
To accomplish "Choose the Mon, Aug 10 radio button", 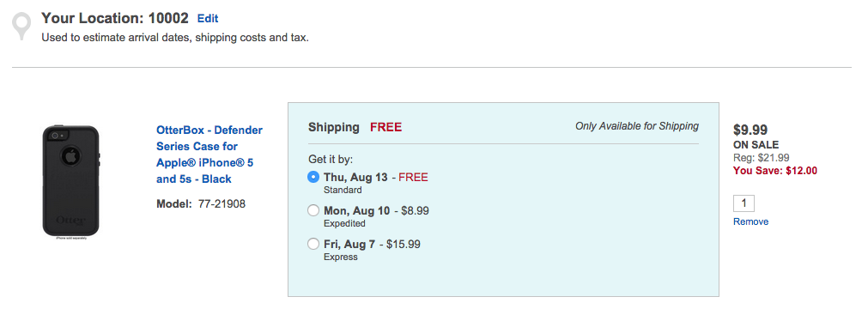I will [313, 211].
